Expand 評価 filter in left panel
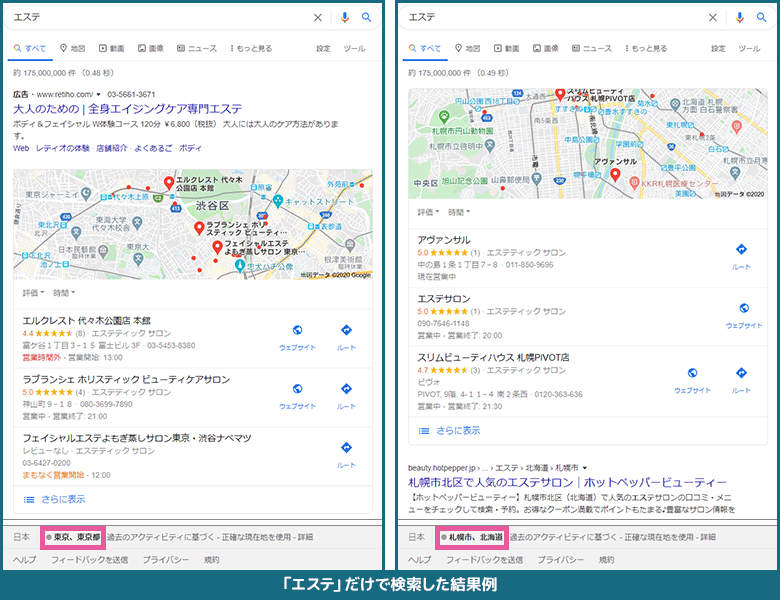The height and width of the screenshot is (600, 780). (x=33, y=293)
